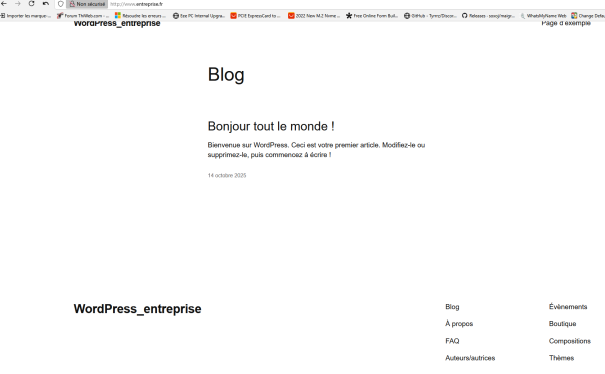The height and width of the screenshot is (374, 605).
Task: Open the footer 'À propos' link
Action: (459, 324)
